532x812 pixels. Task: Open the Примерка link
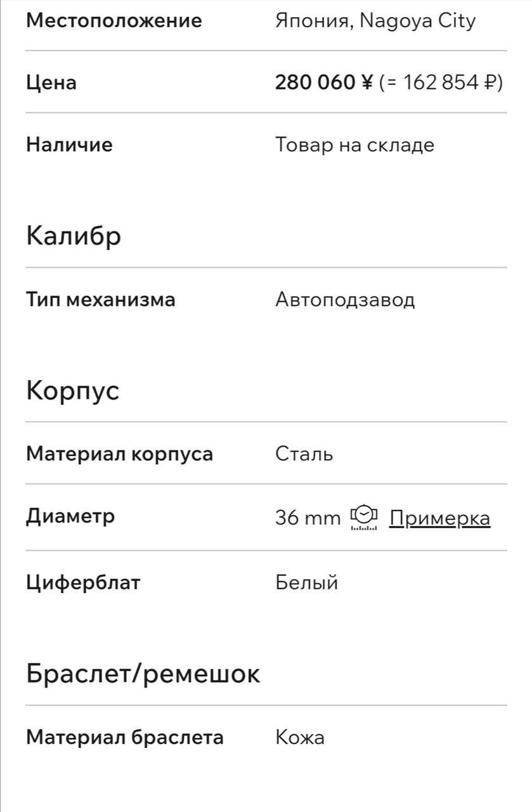(x=439, y=518)
